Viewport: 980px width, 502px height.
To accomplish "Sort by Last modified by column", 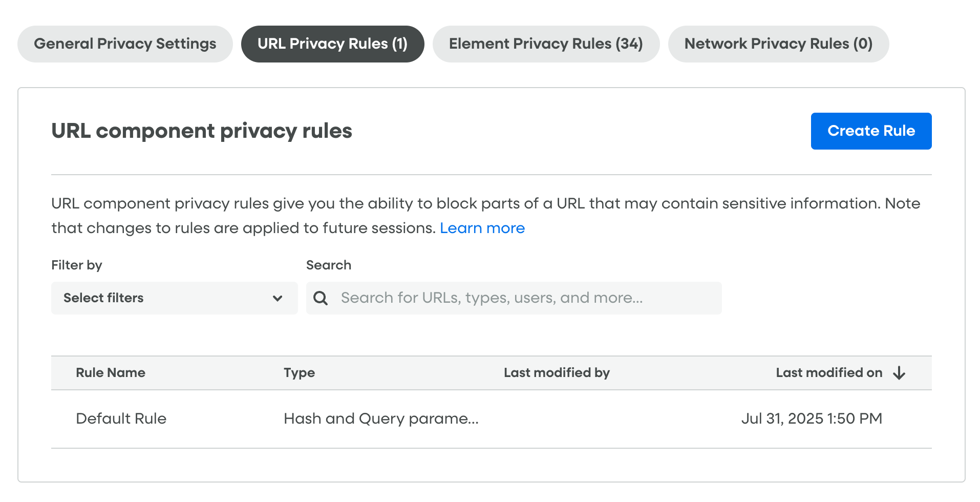I will 557,373.
